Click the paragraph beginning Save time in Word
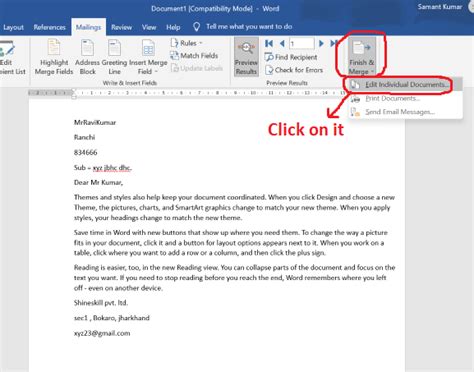The image size is (474, 372). tap(231, 243)
